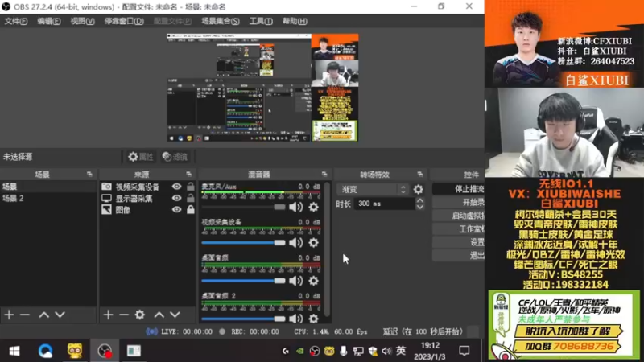This screenshot has width=644, height=362.
Task: Click the 属性 properties gear button
Action: (140, 157)
